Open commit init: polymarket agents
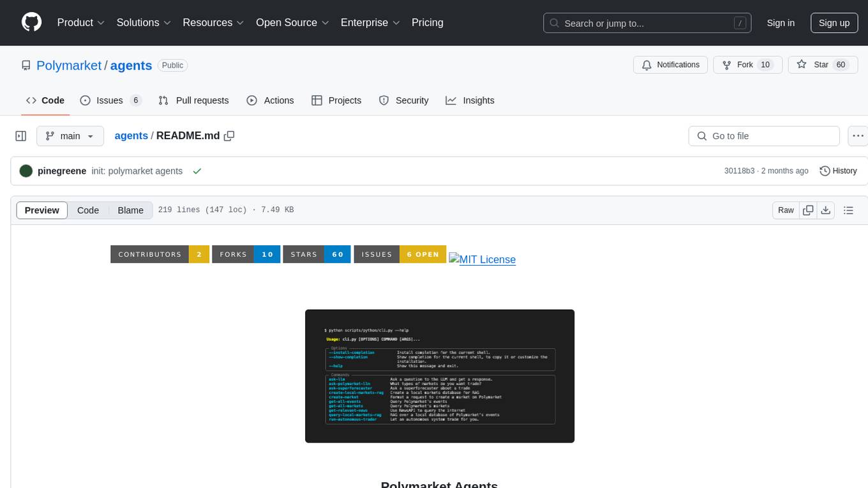868x488 pixels. click(x=137, y=171)
